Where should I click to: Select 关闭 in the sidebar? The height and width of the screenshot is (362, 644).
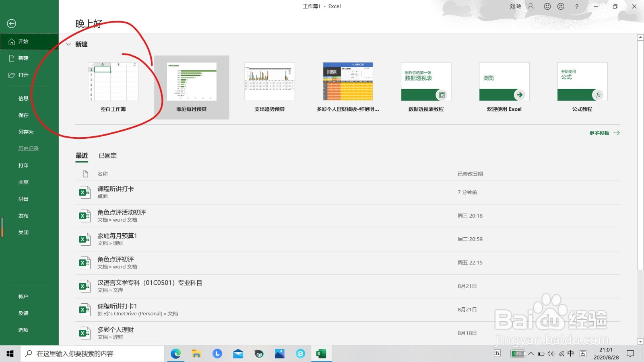[x=29, y=232]
